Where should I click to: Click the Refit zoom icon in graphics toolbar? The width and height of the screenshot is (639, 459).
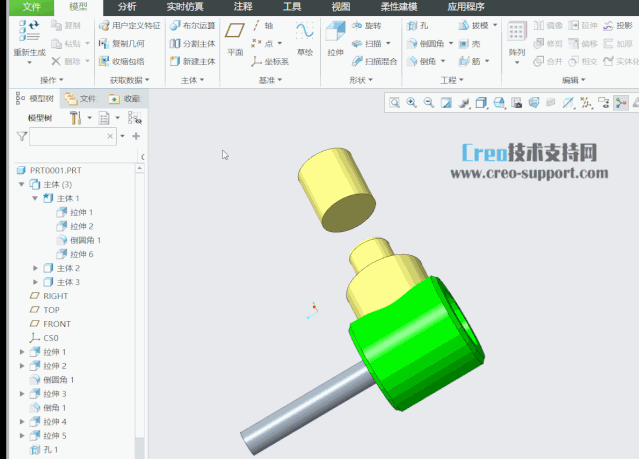click(x=394, y=103)
